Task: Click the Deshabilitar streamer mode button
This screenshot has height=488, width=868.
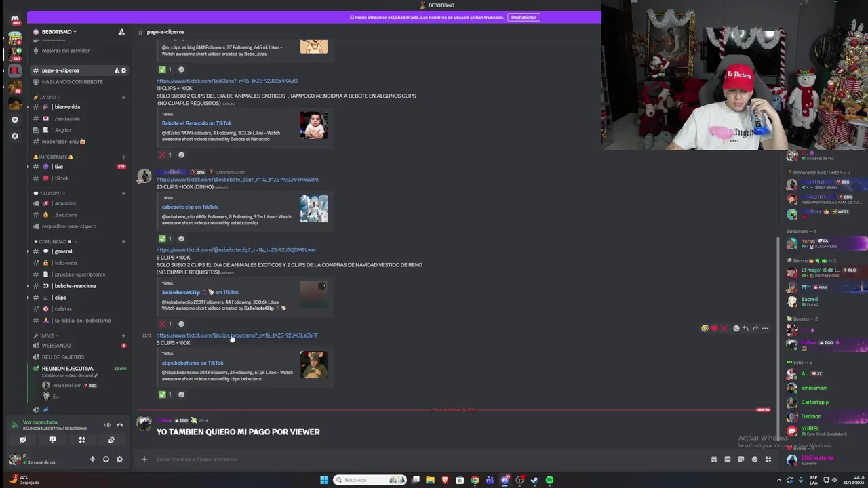Action: 524,17
